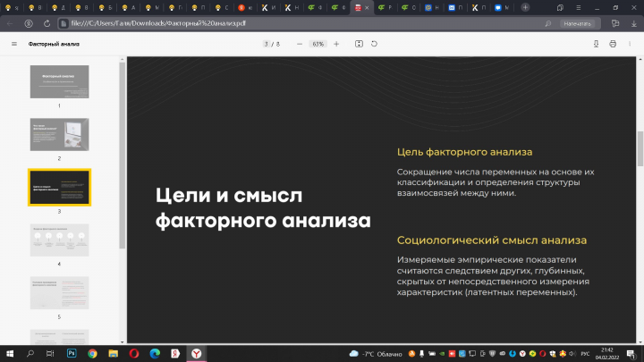Screen dimensions: 644x362
Task: Open Microsoft Edge from the taskbar
Action: (x=155, y=353)
